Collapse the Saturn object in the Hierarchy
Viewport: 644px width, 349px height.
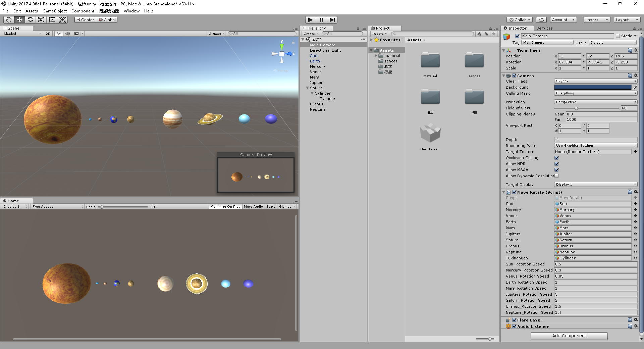[x=308, y=88]
